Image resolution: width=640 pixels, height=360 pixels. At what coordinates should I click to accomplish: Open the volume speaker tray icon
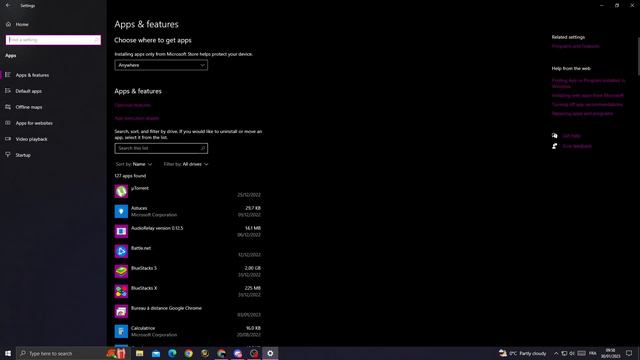click(x=572, y=353)
